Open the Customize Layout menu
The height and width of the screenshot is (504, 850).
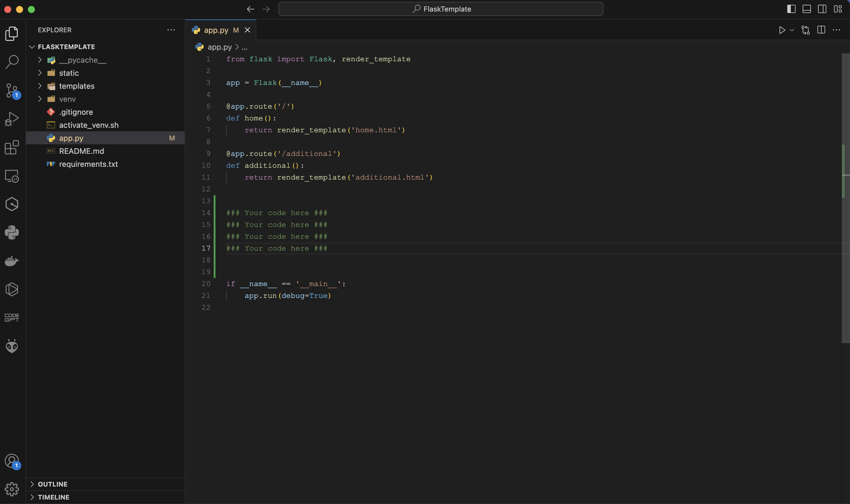[x=838, y=9]
